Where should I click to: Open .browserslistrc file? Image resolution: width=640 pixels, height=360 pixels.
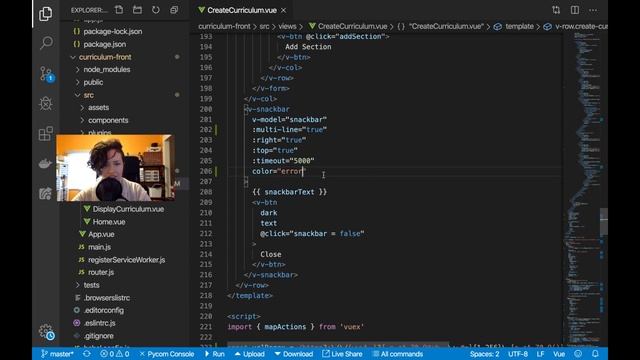[x=107, y=298]
